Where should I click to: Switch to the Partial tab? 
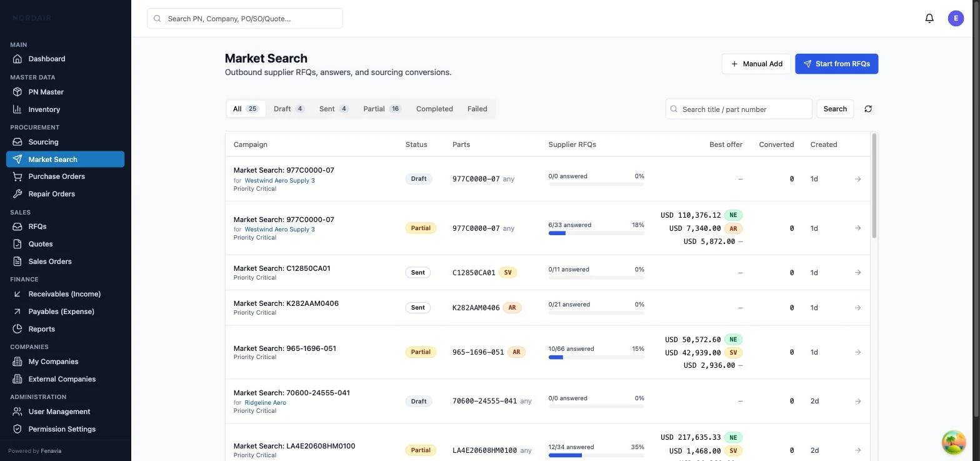pyautogui.click(x=382, y=109)
